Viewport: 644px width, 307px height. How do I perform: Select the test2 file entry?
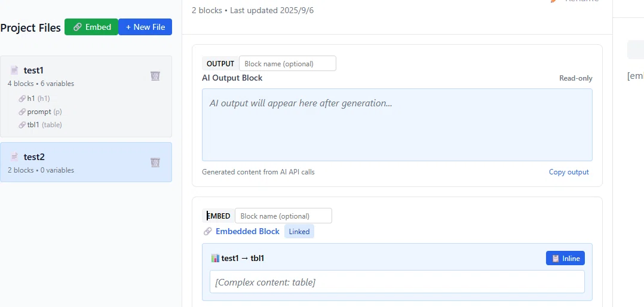tap(86, 162)
